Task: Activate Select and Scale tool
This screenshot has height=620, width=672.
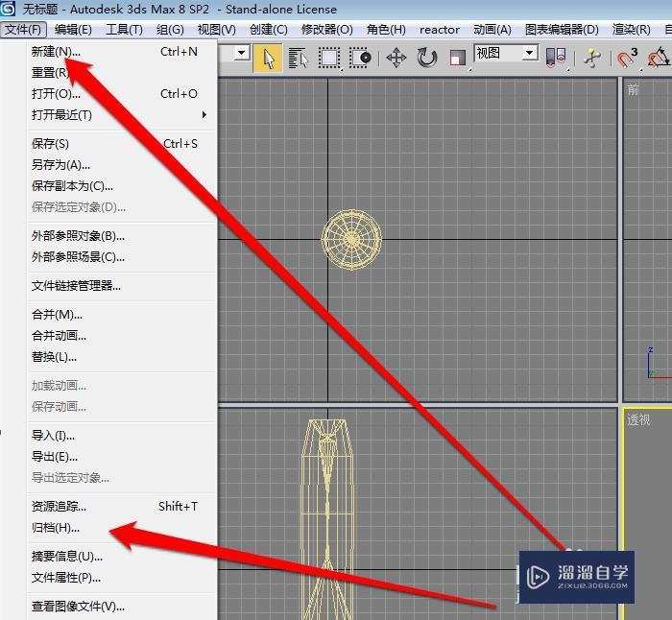Action: 457,58
